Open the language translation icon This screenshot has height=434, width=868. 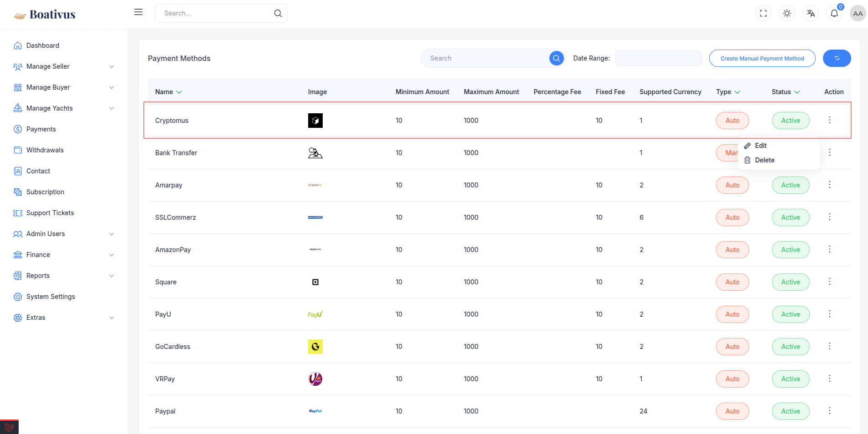click(811, 13)
